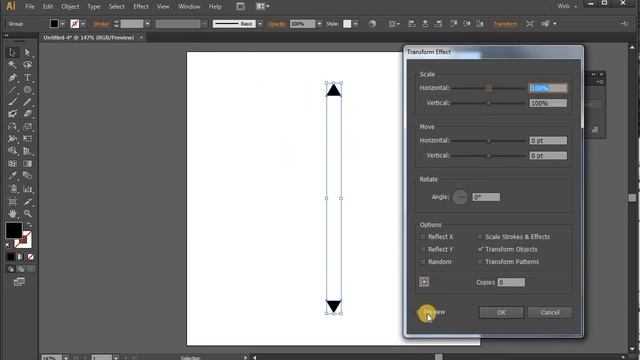Viewport: 640px width, 360px height.
Task: Select the Hand tool
Action: click(x=12, y=213)
